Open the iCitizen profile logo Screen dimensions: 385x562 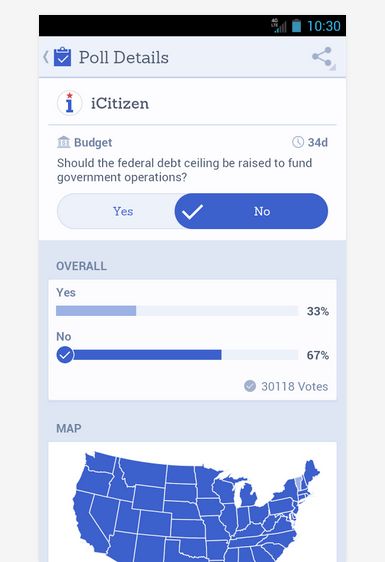click(x=70, y=103)
